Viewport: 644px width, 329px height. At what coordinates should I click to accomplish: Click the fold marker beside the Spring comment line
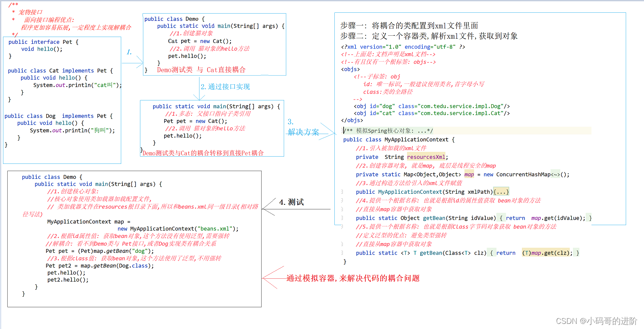tap(342, 130)
